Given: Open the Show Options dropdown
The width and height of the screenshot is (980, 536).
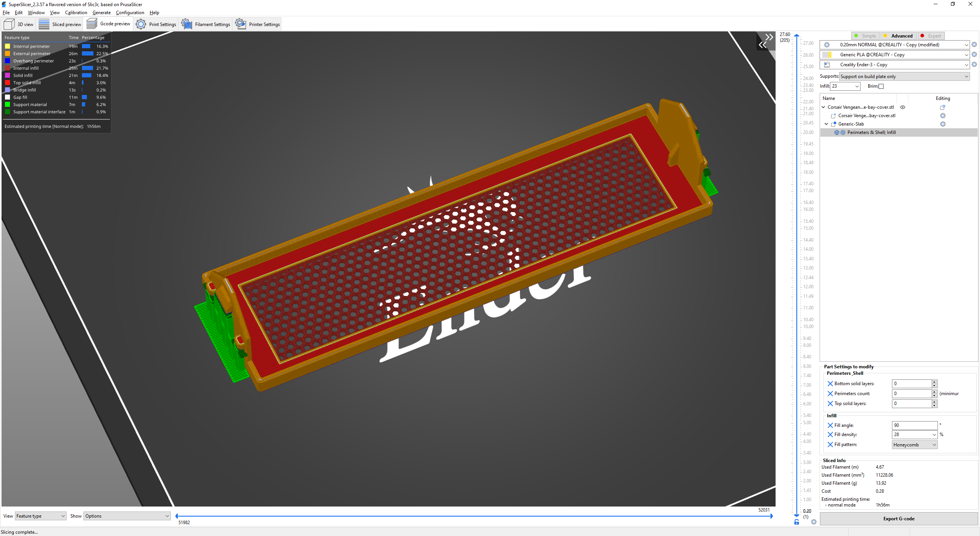Looking at the screenshot, I should click(127, 516).
